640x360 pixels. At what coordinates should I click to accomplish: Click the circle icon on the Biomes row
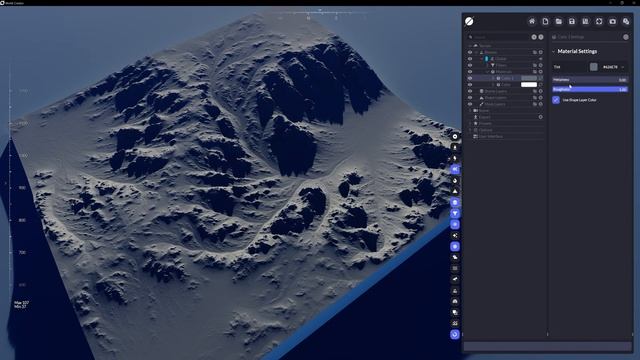click(x=541, y=52)
